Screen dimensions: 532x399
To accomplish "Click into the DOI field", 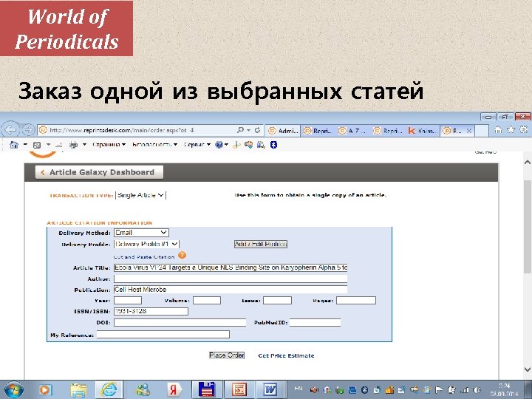I will click(180, 322).
